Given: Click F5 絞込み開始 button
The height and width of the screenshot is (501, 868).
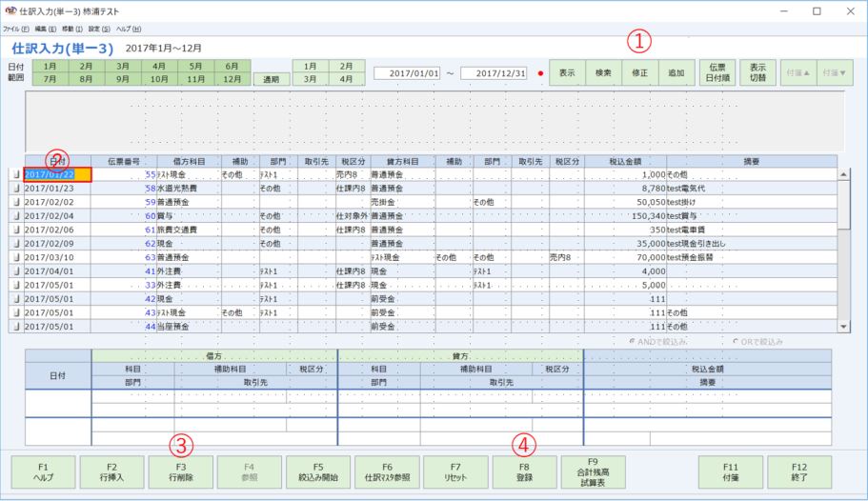Looking at the screenshot, I should click(318, 472).
